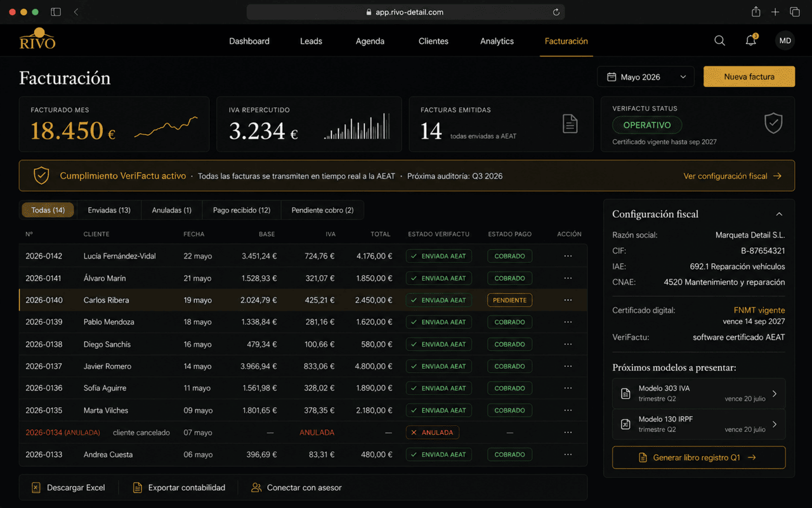Click the Modelo 303 IVA document icon
This screenshot has height=508, width=812.
[x=625, y=394]
